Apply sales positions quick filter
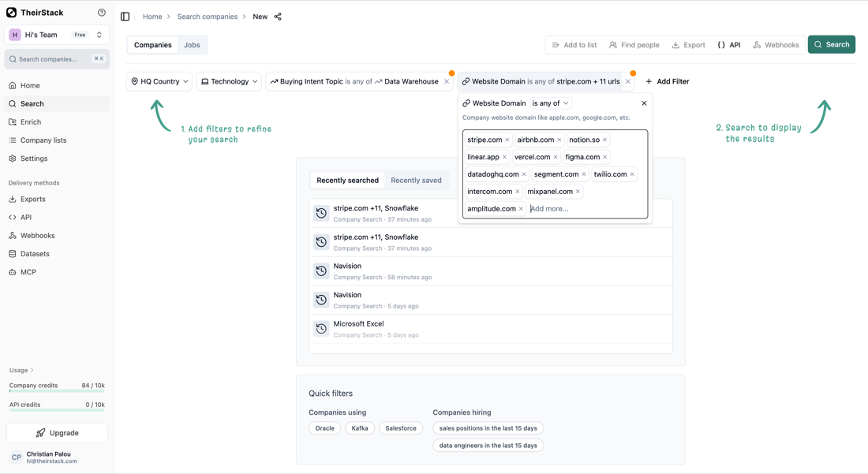This screenshot has height=474, width=868. click(x=488, y=428)
